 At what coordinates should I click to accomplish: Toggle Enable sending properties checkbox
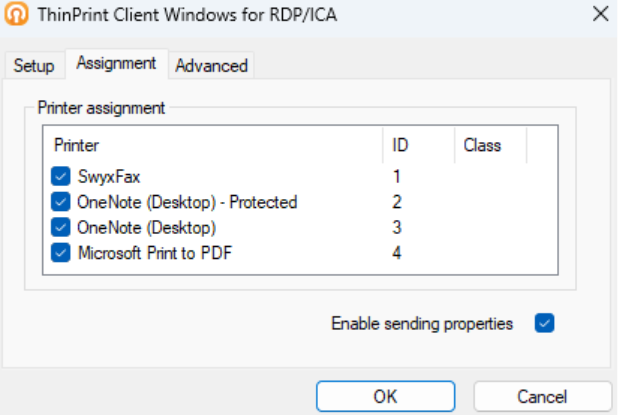(544, 323)
